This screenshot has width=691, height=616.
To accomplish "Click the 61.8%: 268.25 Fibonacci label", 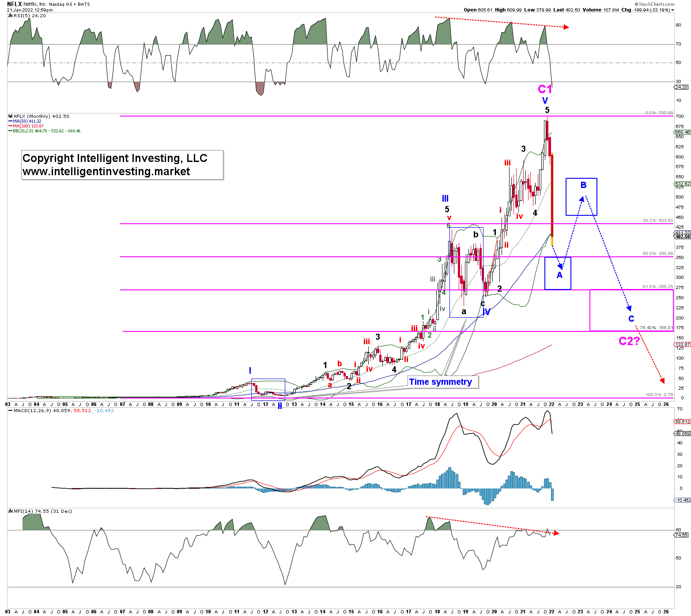I will tap(658, 286).
